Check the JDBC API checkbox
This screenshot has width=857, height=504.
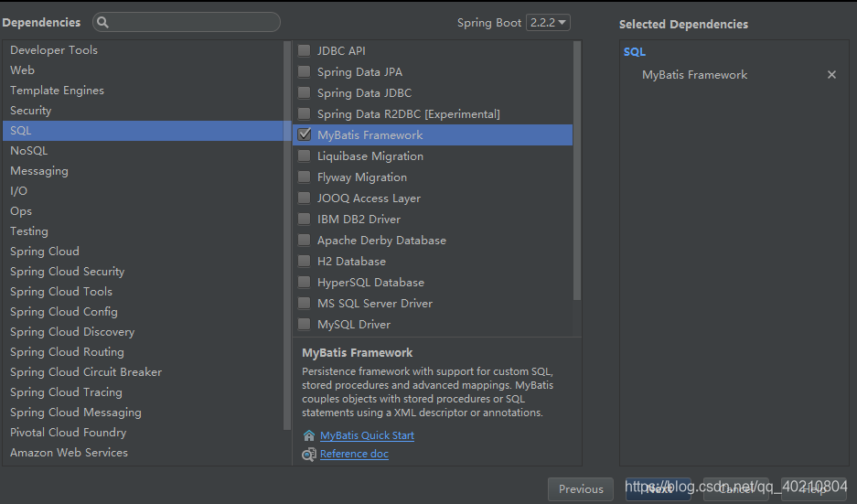tap(304, 51)
